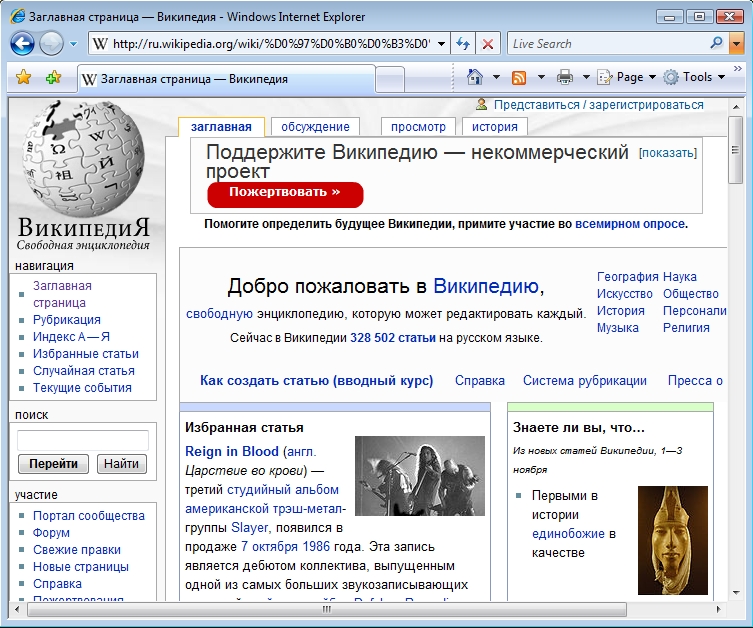
Task: Click the Add to Favorites icon
Action: click(53, 77)
